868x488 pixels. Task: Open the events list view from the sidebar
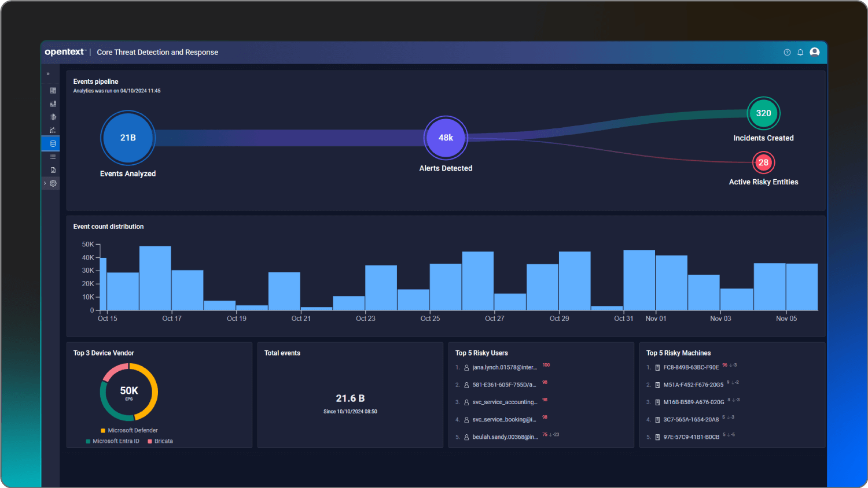pos(53,156)
